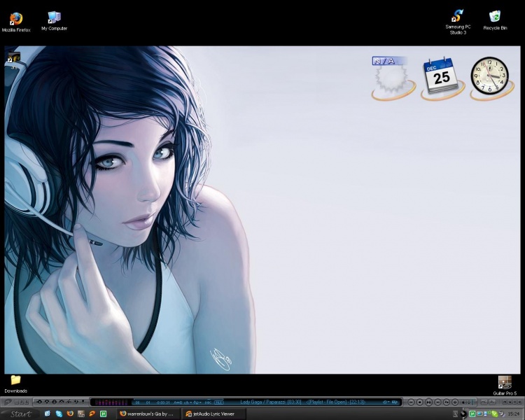The image size is (525, 420).
Task: Click the MC button in jetAudio
Action: coord(484,402)
